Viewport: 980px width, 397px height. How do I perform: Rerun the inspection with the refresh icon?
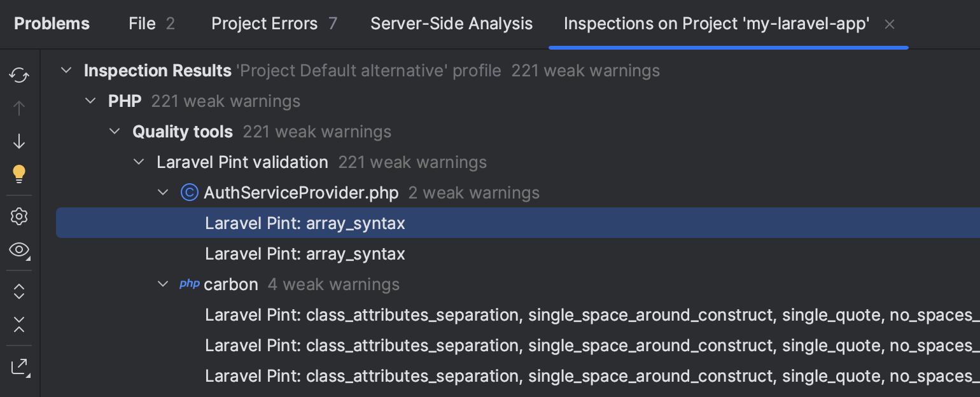(x=18, y=75)
